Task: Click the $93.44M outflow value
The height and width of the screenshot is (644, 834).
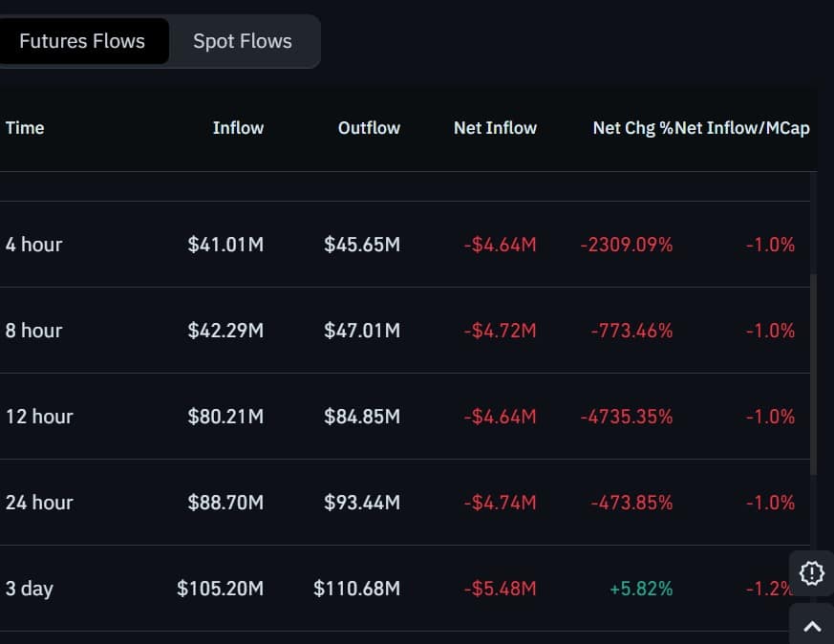Action: pyautogui.click(x=362, y=503)
